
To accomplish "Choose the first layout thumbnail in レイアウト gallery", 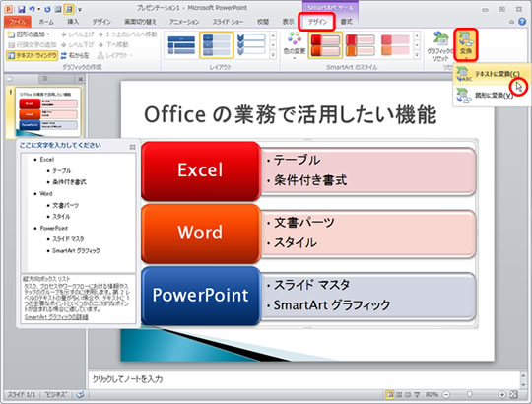I will click(181, 45).
